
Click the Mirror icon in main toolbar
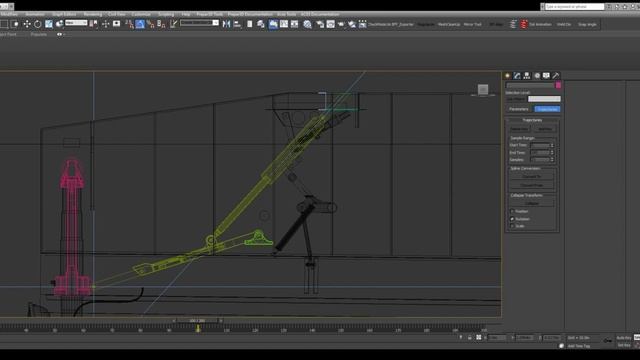pyautogui.click(x=226, y=24)
